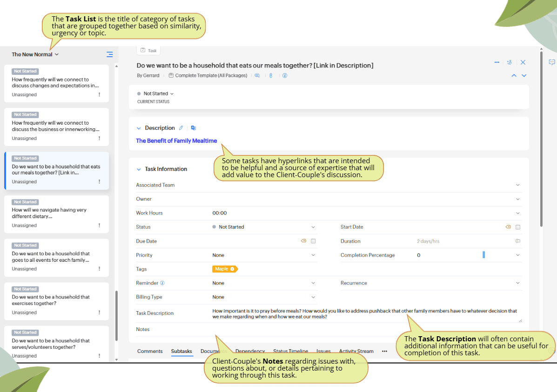Click the Start Date calendar icon
Image resolution: width=557 pixels, height=392 pixels.
pos(517,227)
